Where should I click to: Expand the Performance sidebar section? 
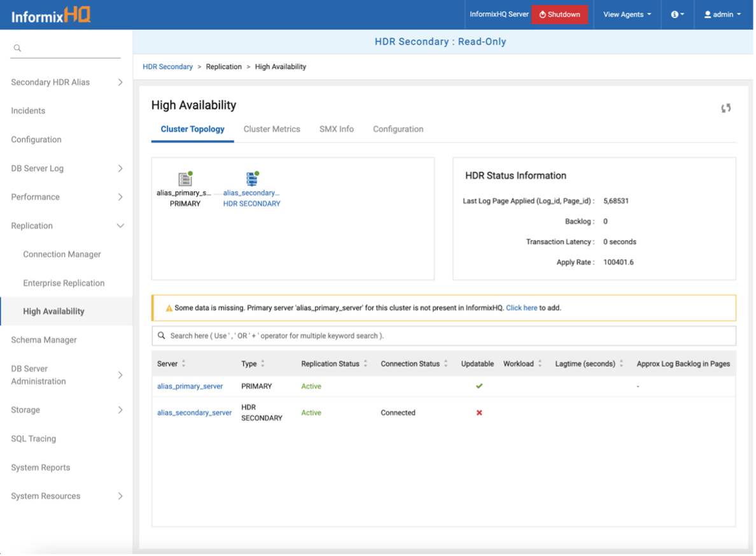tap(122, 197)
